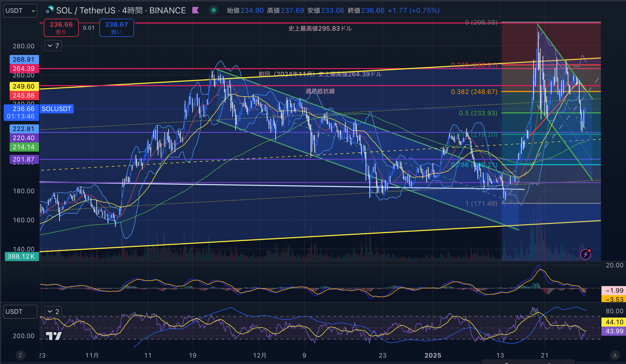The width and height of the screenshot is (626, 364).
Task: Click the 週足抵抗線 annotation text
Action: click(320, 91)
